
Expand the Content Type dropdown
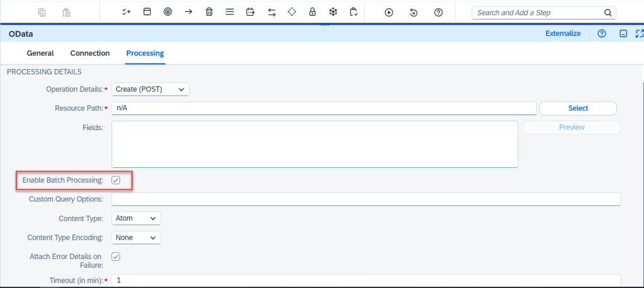coord(136,218)
